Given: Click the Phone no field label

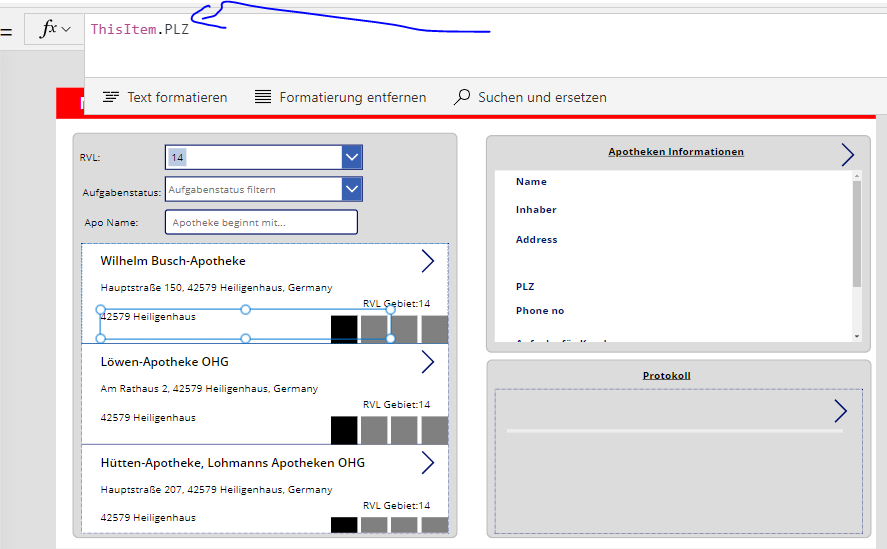Looking at the screenshot, I should point(540,311).
